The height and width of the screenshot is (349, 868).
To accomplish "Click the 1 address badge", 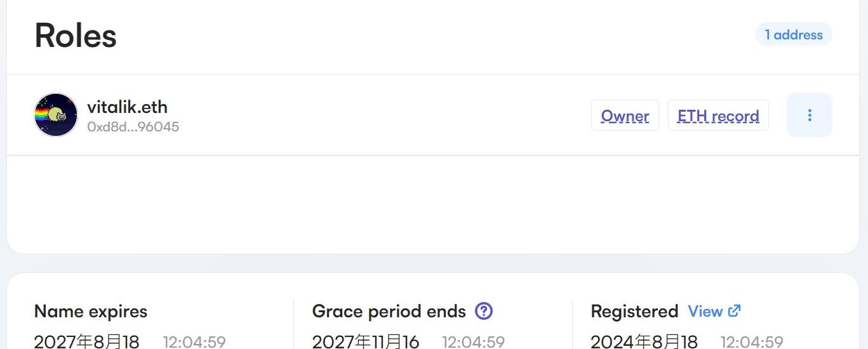I will click(x=794, y=35).
